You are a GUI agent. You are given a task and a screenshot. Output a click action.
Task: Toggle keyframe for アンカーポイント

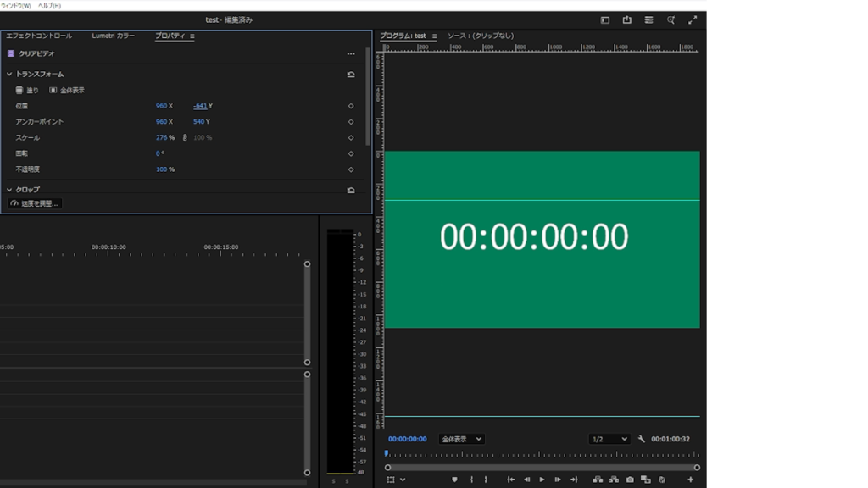[x=351, y=122]
